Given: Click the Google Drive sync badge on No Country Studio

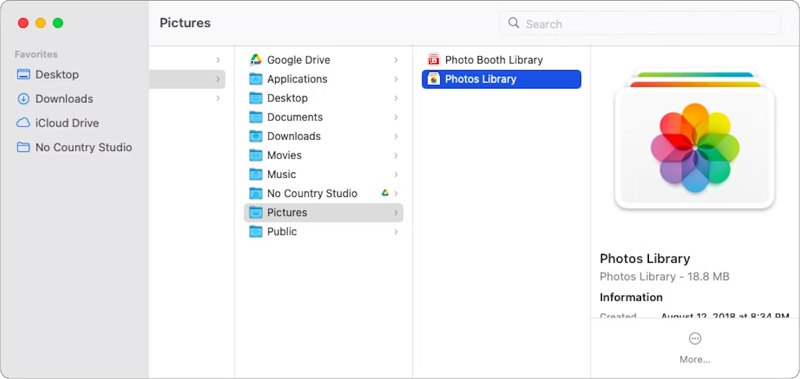Looking at the screenshot, I should tap(385, 193).
